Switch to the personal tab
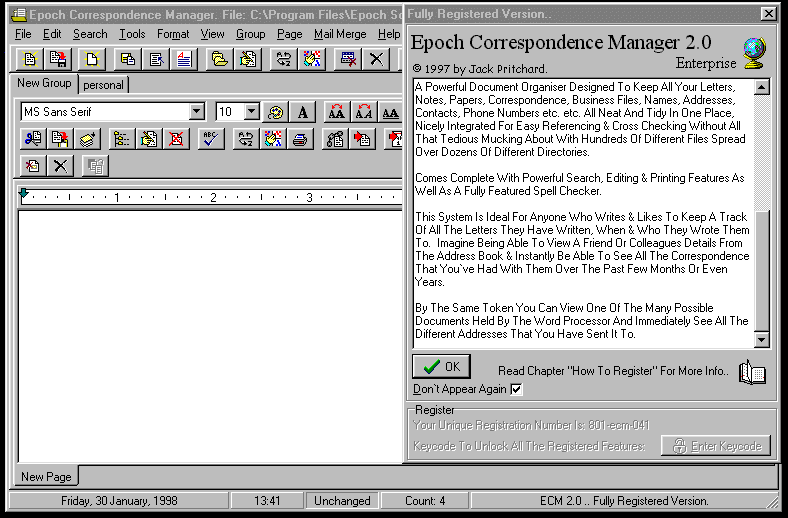Image resolution: width=788 pixels, height=518 pixels. (x=104, y=85)
